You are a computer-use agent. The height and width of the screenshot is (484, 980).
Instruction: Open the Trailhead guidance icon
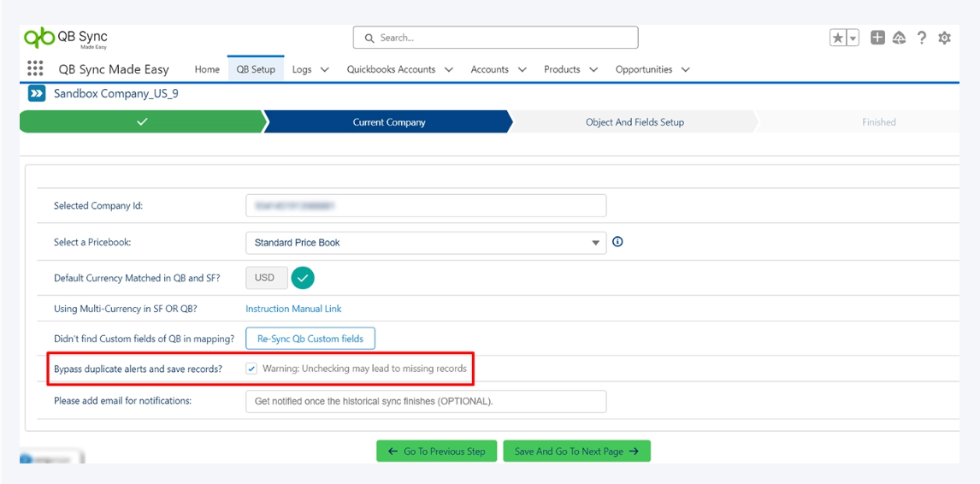tap(900, 38)
